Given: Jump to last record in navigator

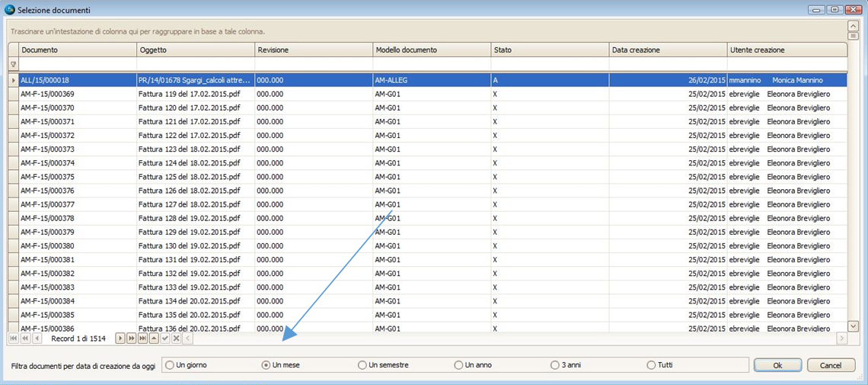Looking at the screenshot, I should click(142, 338).
